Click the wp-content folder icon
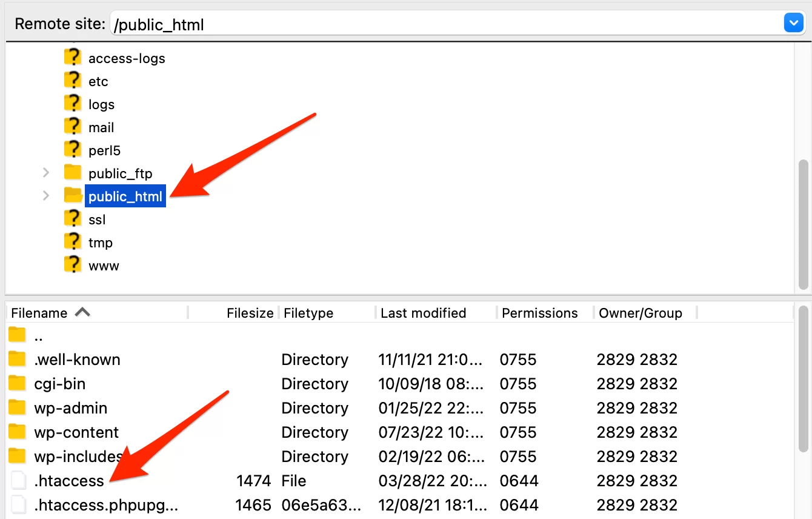Image resolution: width=812 pixels, height=519 pixels. 18,432
